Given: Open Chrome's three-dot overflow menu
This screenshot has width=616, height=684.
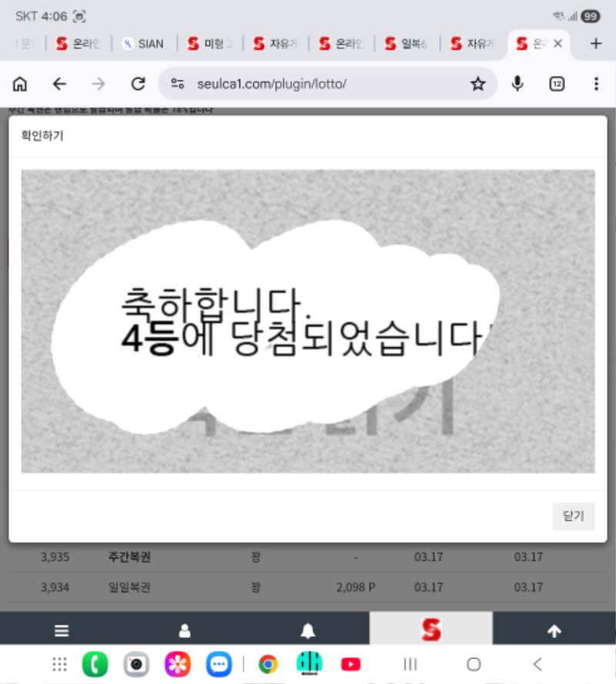Looking at the screenshot, I should coord(596,84).
